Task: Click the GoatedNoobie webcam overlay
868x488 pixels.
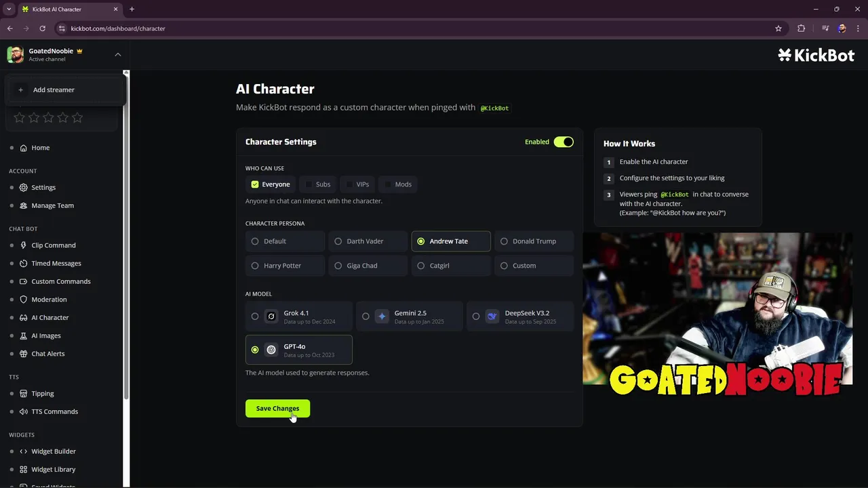Action: pyautogui.click(x=717, y=308)
